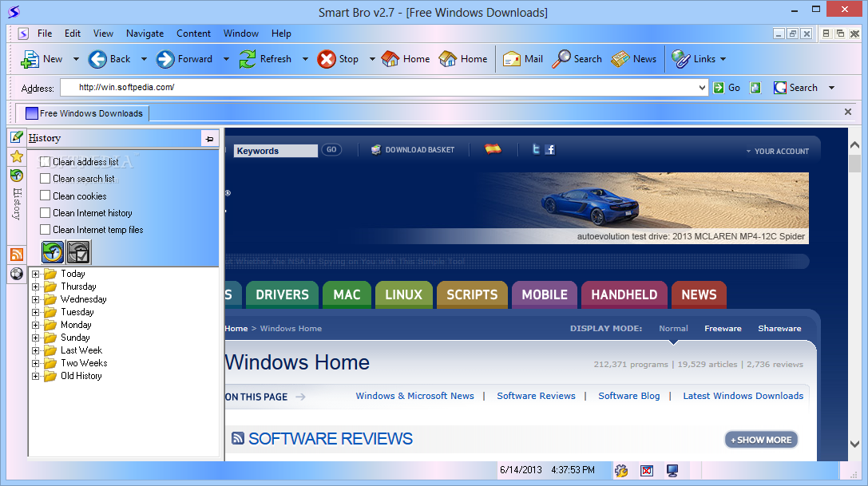Screen dimensions: 868x486
Task: Expand the Thursday history folder
Action: 35,286
